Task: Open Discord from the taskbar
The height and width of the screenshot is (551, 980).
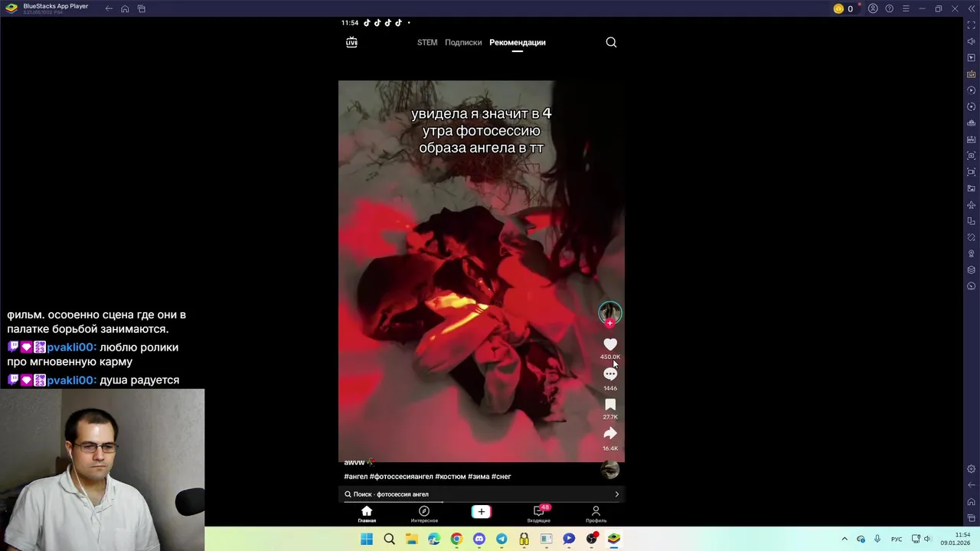Action: click(x=479, y=539)
